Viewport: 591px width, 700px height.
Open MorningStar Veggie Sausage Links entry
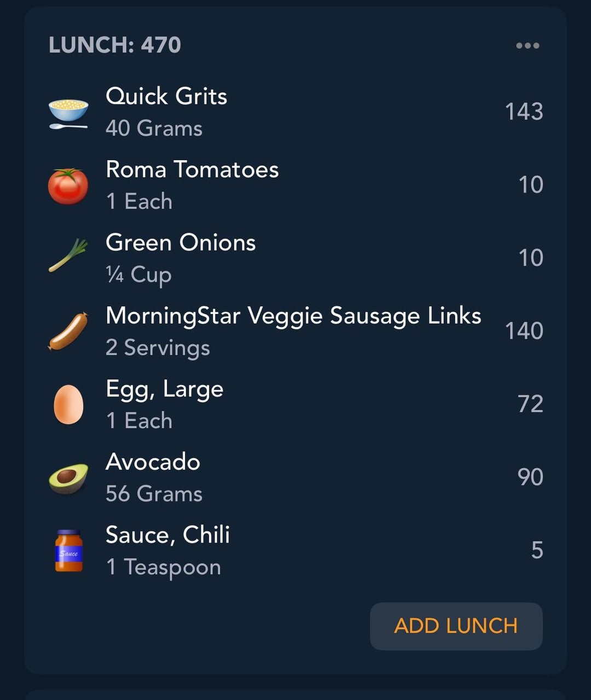point(296,331)
